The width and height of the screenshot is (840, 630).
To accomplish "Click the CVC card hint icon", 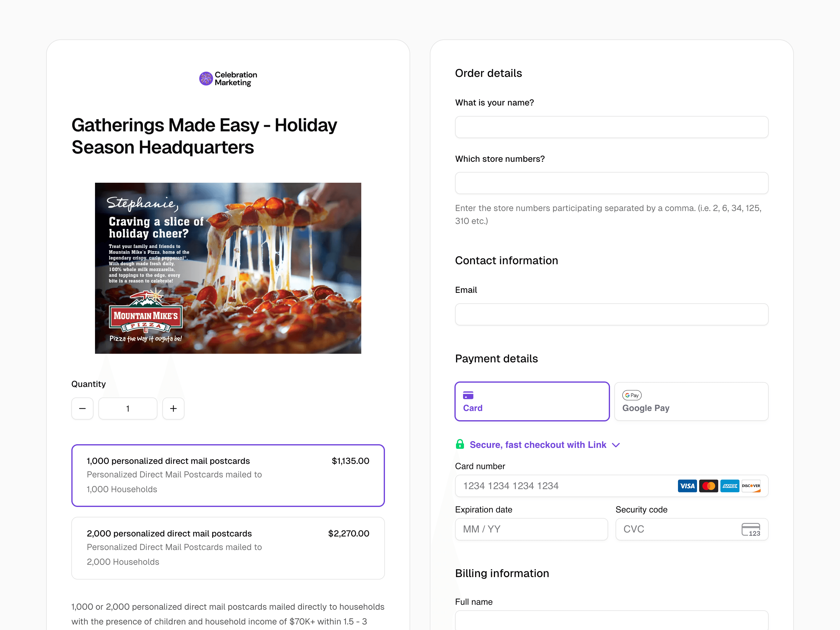I will [x=751, y=529].
